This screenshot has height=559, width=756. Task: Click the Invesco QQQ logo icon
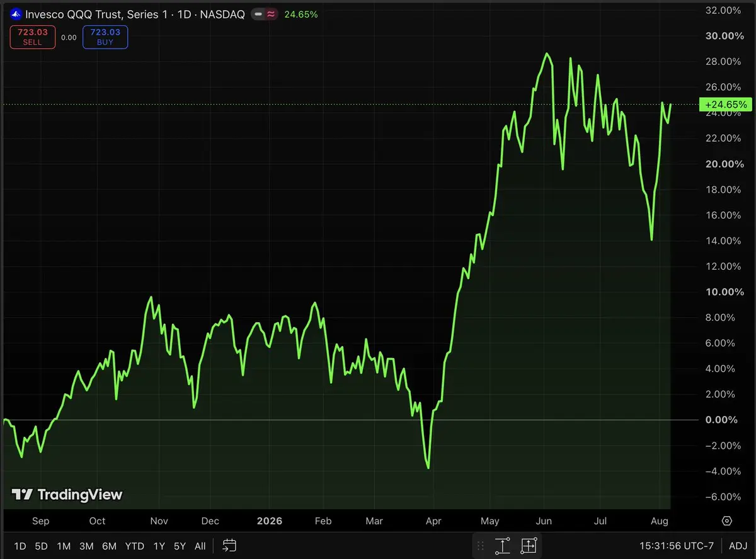(x=16, y=14)
